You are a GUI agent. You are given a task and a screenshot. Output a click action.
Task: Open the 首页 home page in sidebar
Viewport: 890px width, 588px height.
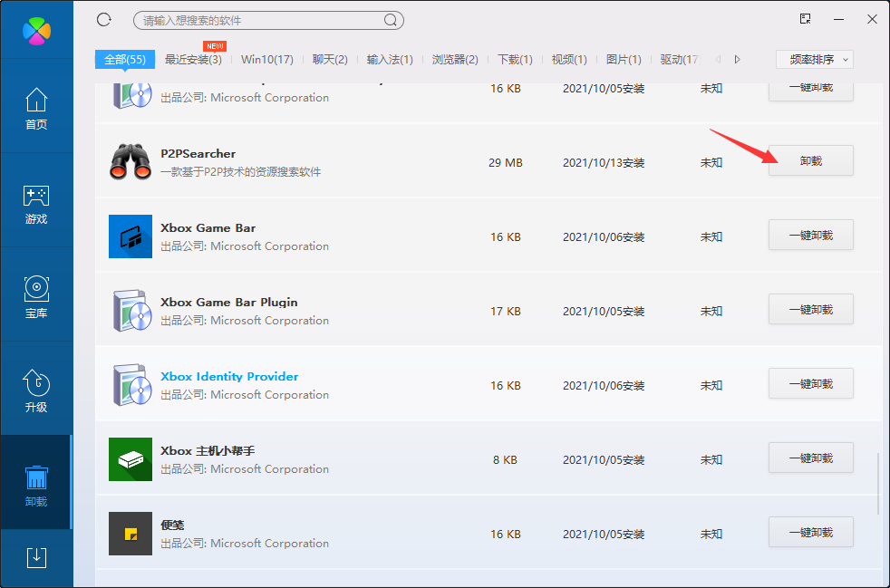click(36, 109)
